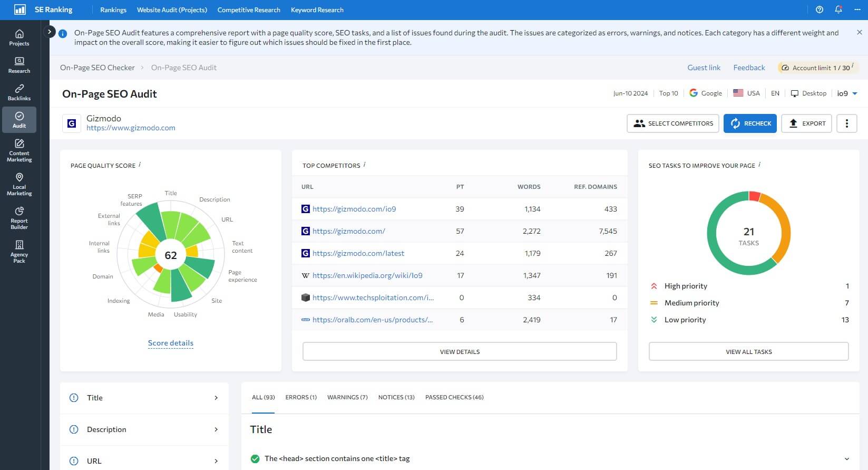Open Keyword Research menu

click(x=317, y=10)
